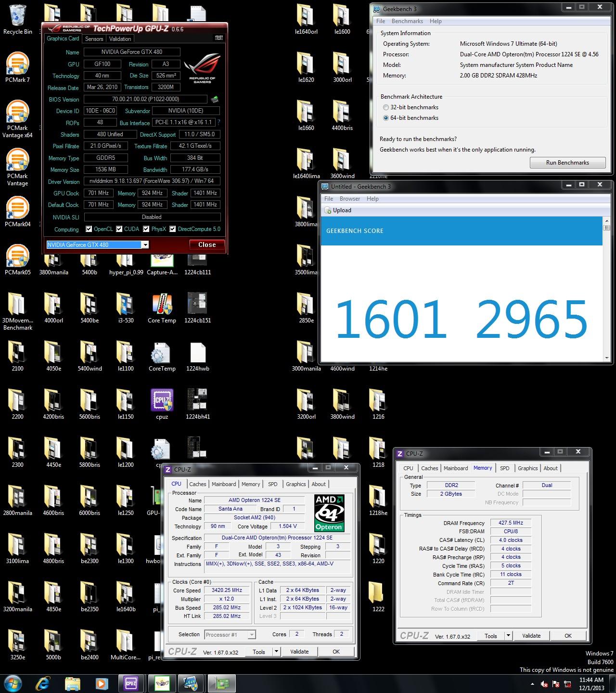Open the Tools dropdown arrow in CPU-Z Memory window

(x=508, y=636)
